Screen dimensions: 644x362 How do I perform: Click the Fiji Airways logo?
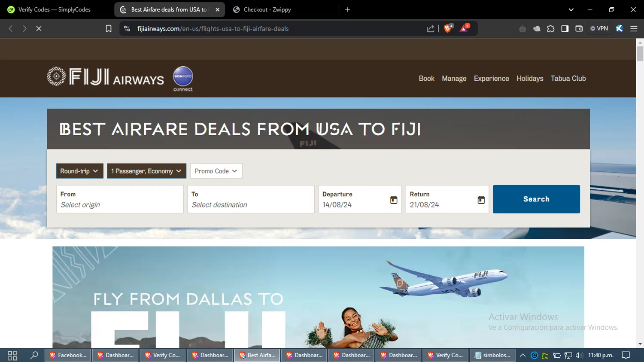tap(105, 77)
